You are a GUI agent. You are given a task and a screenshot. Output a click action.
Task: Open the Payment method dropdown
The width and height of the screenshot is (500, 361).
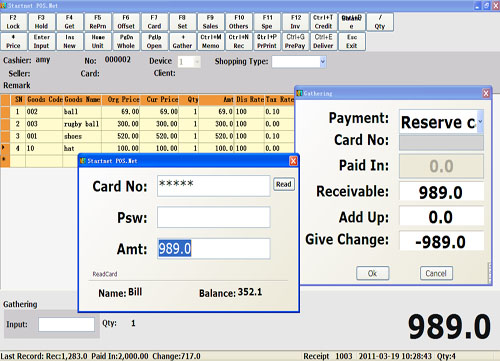pos(480,122)
